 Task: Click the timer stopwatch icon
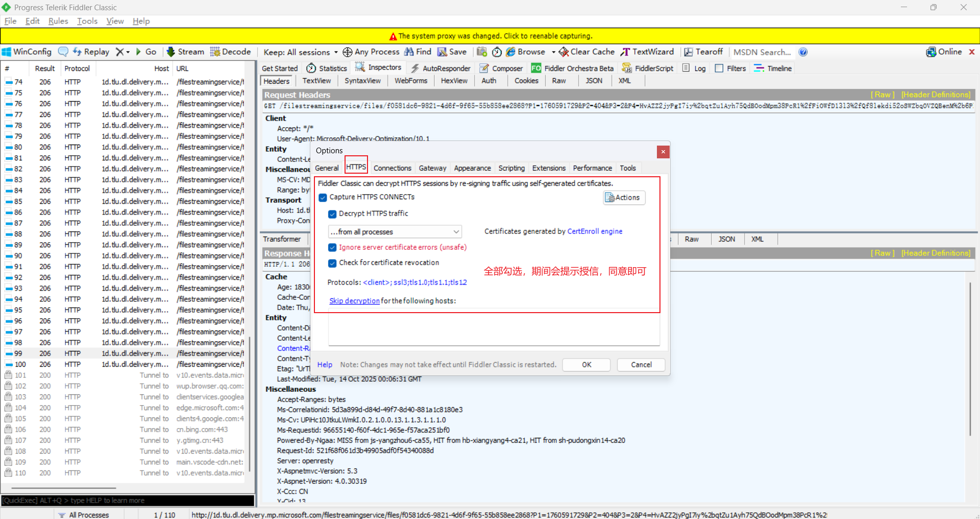[497, 52]
